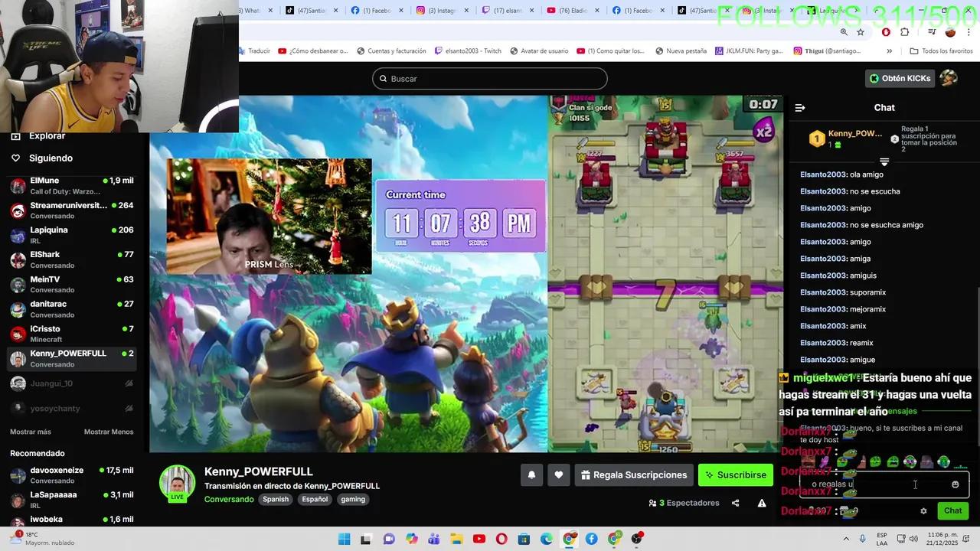This screenshot has height=551, width=980.
Task: Expand the pinned chat leaderboard chevron
Action: 884,161
